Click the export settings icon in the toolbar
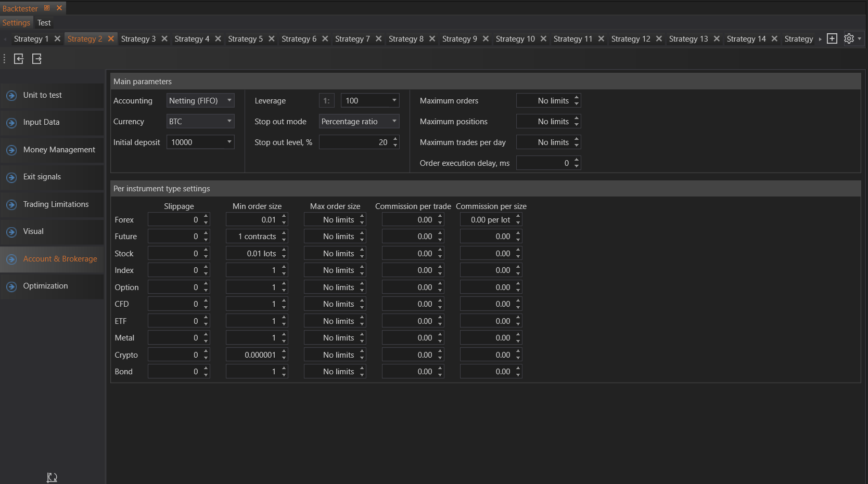 pyautogui.click(x=36, y=59)
